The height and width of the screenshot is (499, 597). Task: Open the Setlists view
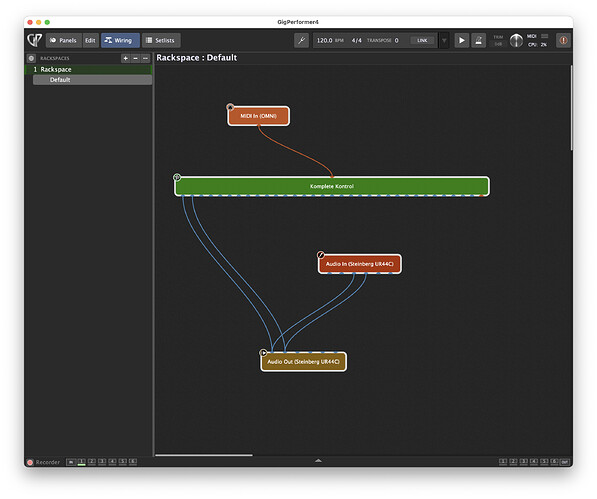pos(161,40)
